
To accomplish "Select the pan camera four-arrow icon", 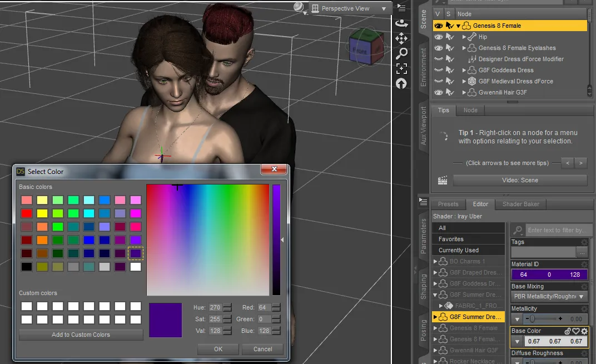I will click(x=401, y=38).
